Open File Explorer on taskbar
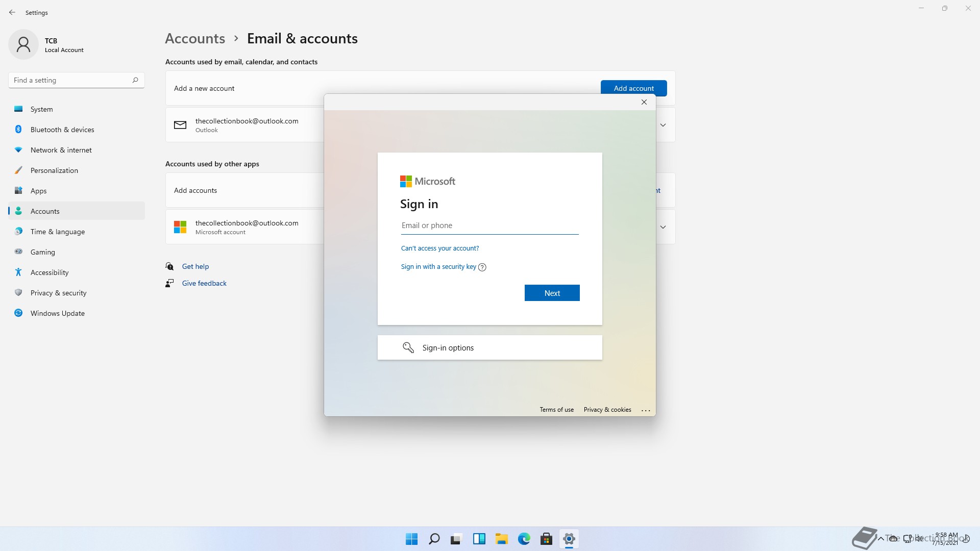Screen dimensions: 980x551 501,539
